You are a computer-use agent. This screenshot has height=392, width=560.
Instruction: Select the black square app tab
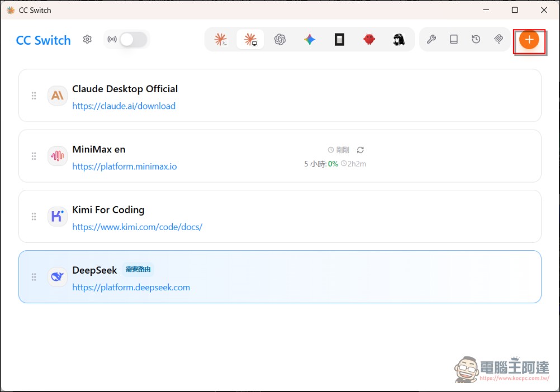(339, 39)
